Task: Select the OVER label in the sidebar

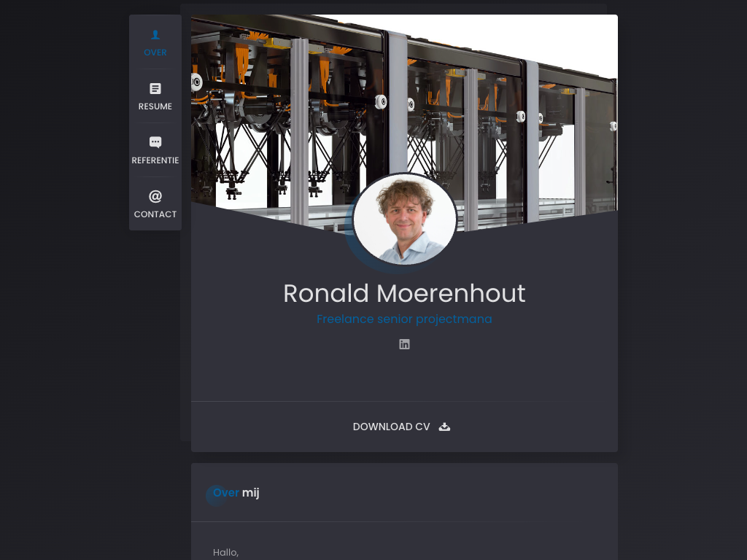Action: [x=155, y=52]
